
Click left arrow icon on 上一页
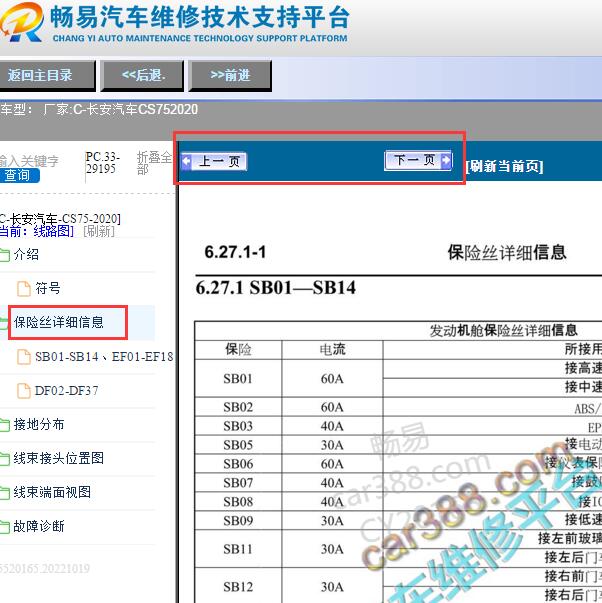tap(186, 161)
